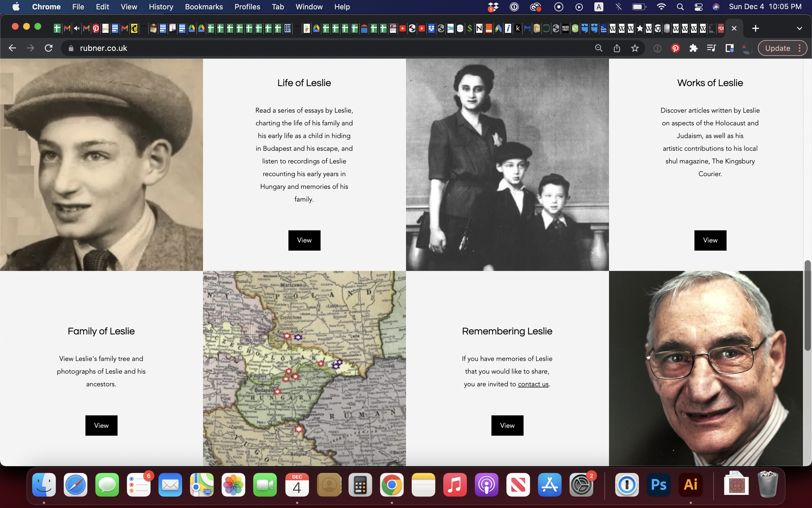This screenshot has width=812, height=508.
Task: Open the History menu
Action: [x=161, y=7]
